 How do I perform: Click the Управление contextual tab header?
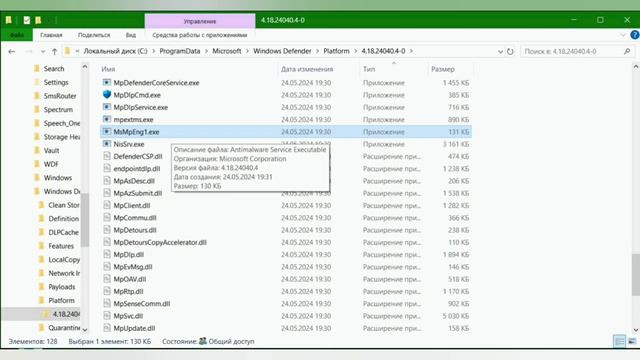(x=200, y=21)
